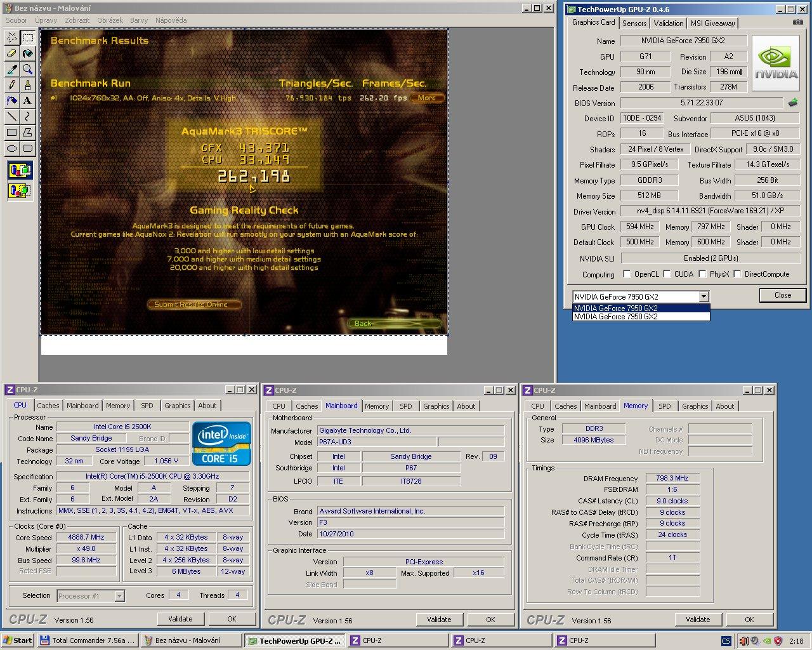Select the rectangular Select tool in Paint
This screenshot has height=650, width=812.
coord(28,37)
